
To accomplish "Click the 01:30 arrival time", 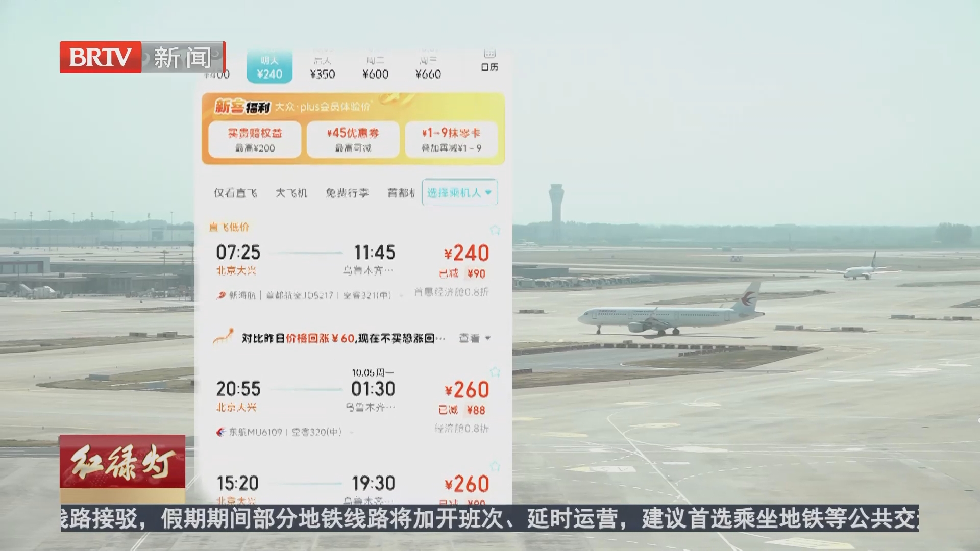I will click(x=373, y=389).
